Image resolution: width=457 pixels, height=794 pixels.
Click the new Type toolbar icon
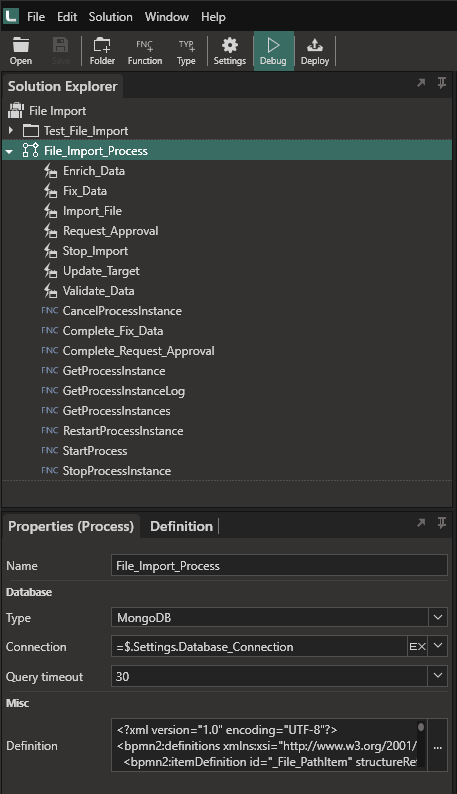click(186, 52)
